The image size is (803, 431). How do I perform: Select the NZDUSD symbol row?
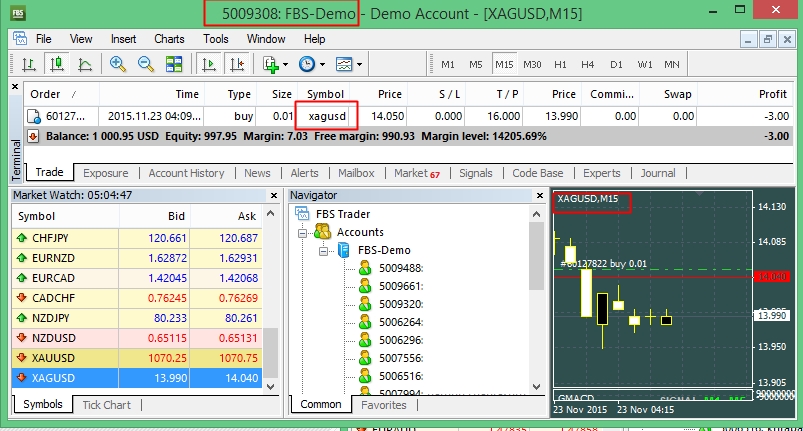click(137, 338)
